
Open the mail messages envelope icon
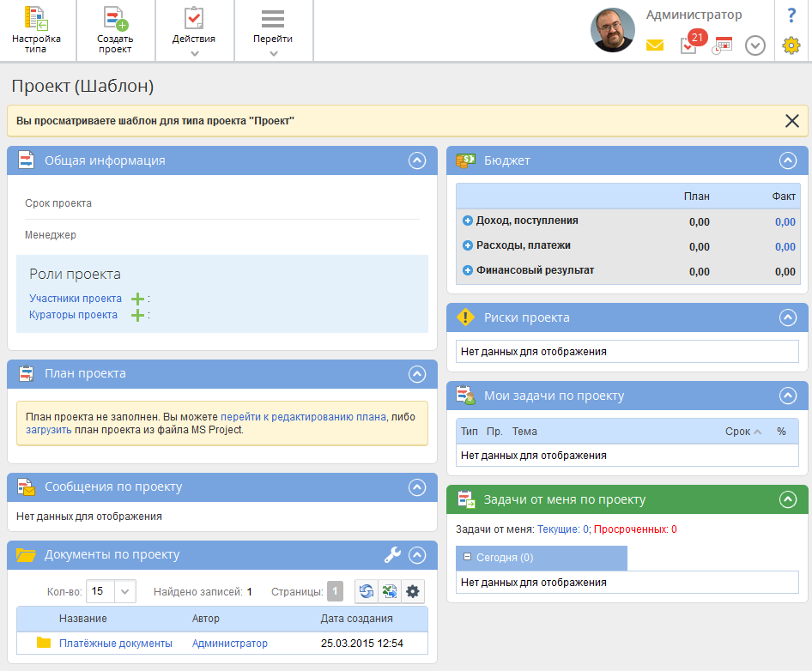[655, 45]
